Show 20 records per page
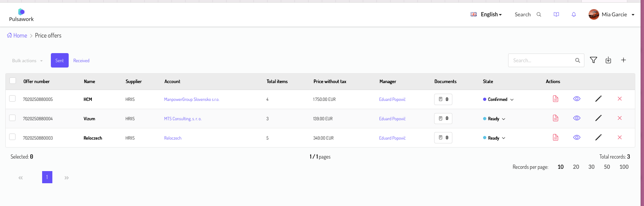This screenshot has height=206, width=644. pyautogui.click(x=576, y=167)
